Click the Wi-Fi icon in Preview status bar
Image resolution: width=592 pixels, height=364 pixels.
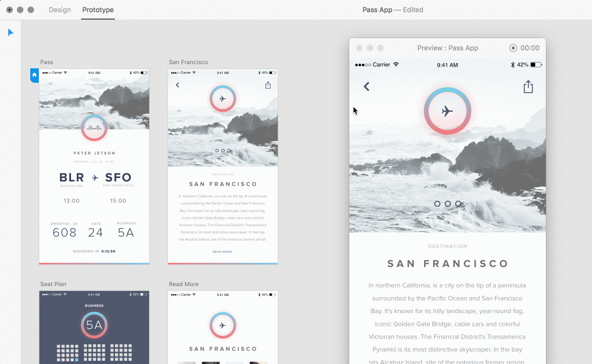pyautogui.click(x=396, y=65)
